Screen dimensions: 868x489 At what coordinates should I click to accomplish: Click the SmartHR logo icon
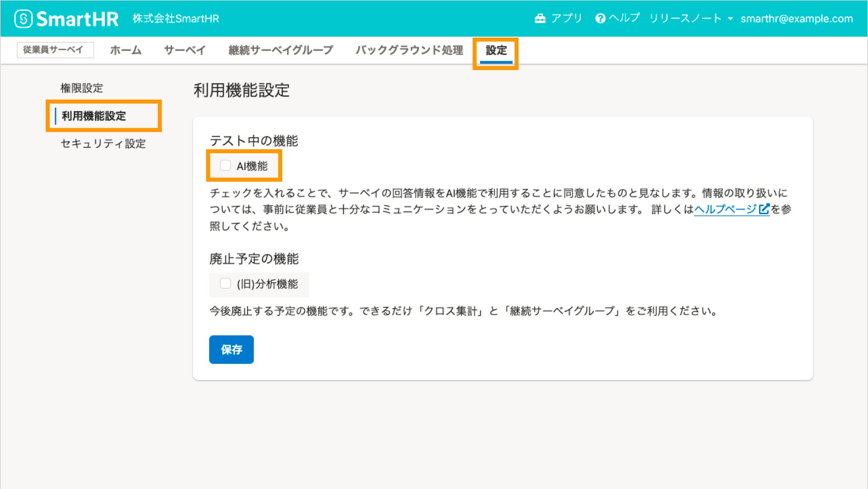pos(23,19)
